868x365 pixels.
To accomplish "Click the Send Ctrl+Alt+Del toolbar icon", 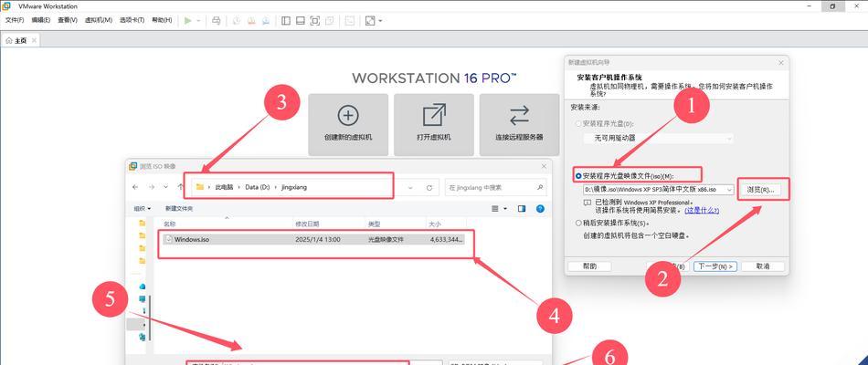I will point(217,20).
